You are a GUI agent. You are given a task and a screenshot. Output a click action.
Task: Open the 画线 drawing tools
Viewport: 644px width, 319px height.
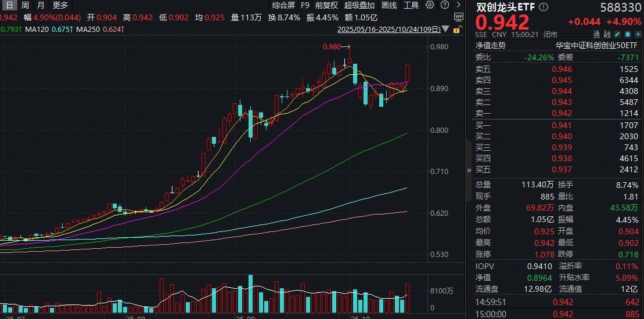(x=389, y=5)
